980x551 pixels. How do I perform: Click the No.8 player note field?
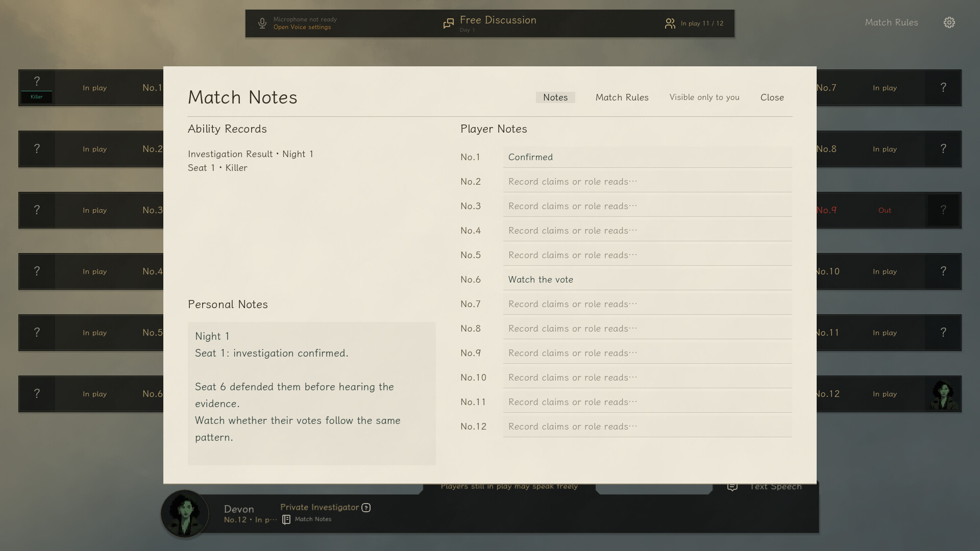click(647, 329)
